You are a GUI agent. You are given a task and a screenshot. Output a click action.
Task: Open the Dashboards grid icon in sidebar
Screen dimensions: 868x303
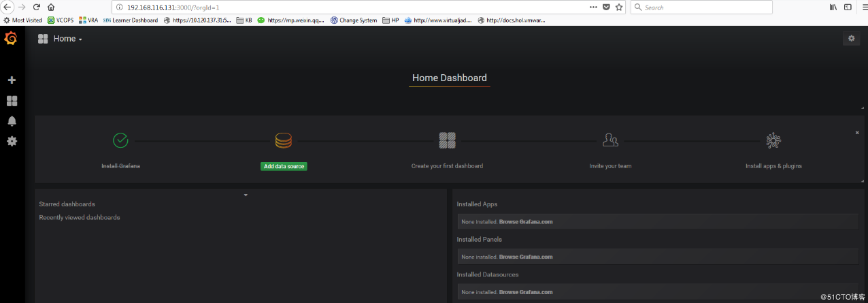tap(12, 101)
